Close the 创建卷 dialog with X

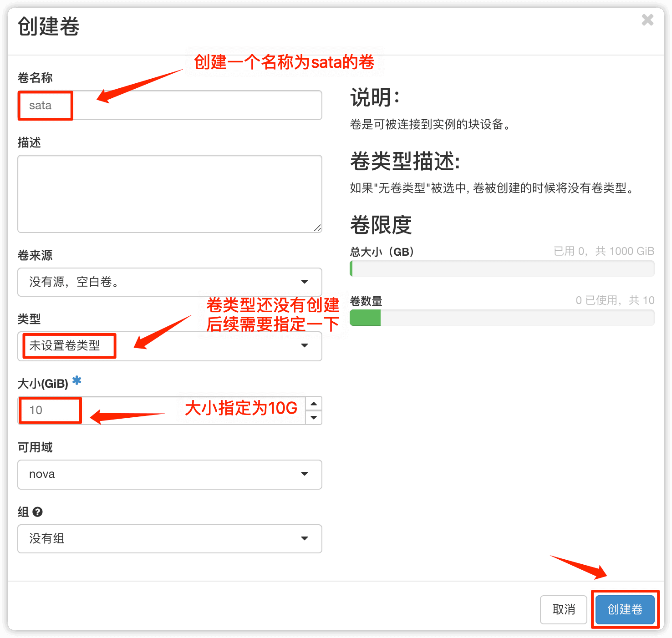tap(647, 20)
